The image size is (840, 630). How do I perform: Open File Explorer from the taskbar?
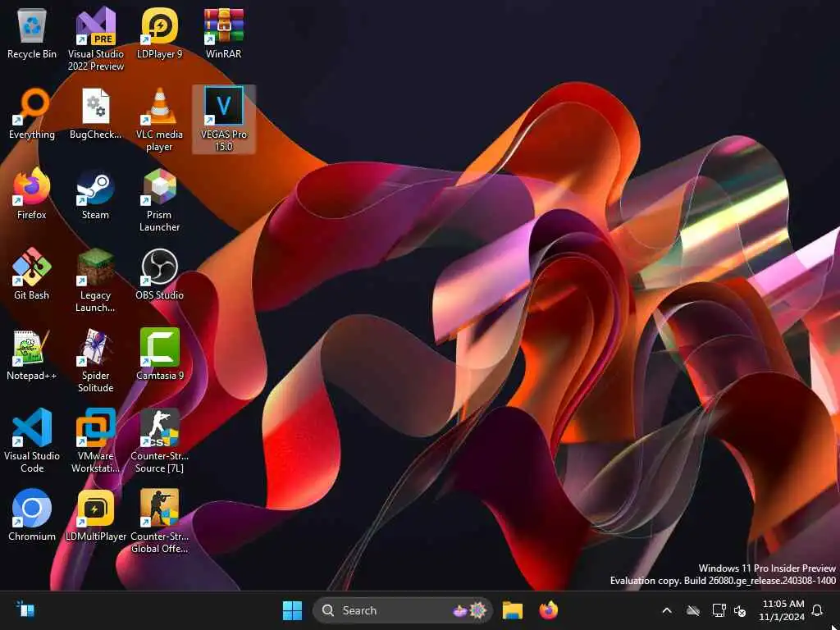(x=512, y=610)
